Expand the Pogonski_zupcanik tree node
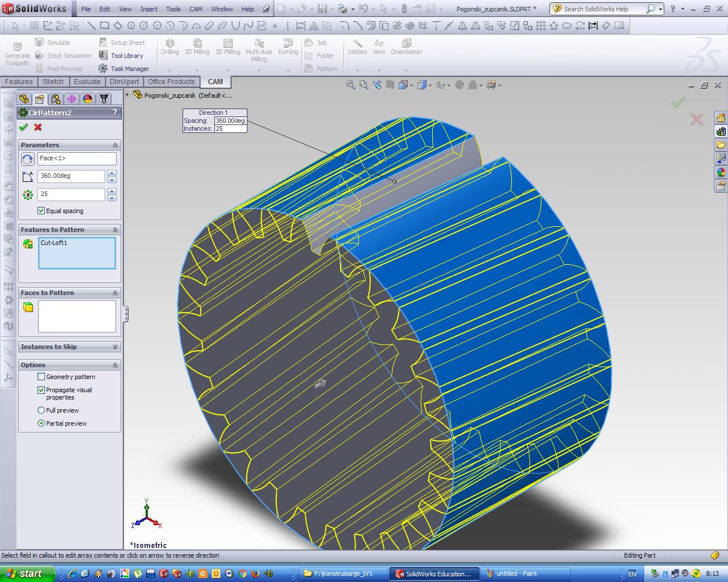 tap(127, 95)
